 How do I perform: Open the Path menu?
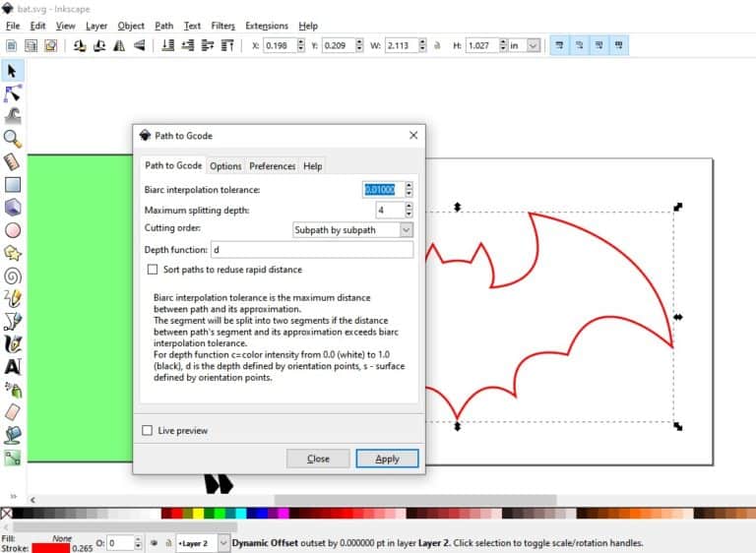164,26
